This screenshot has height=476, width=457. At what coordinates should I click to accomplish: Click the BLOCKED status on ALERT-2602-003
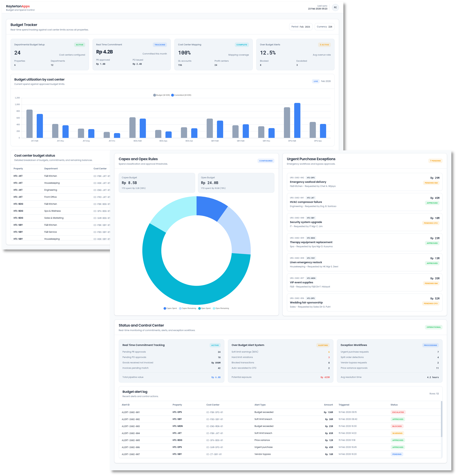(397, 426)
